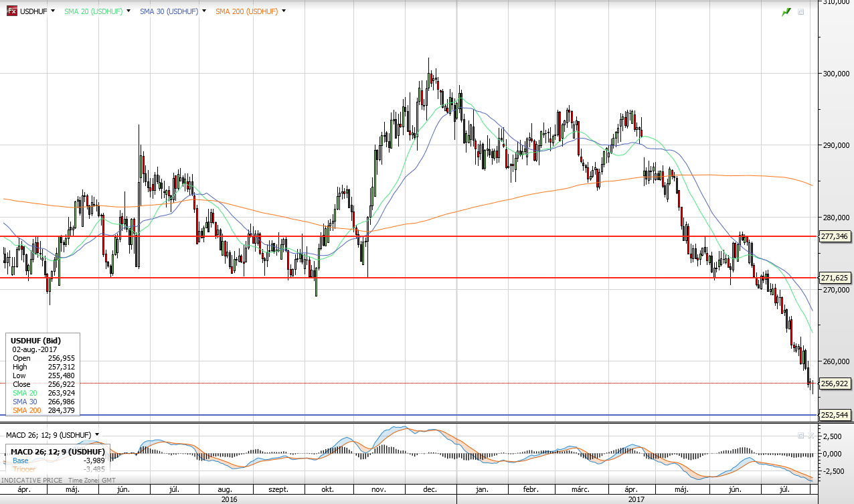Click the SMA 20 (USDHUF) legend label
854x504 pixels.
click(x=93, y=11)
